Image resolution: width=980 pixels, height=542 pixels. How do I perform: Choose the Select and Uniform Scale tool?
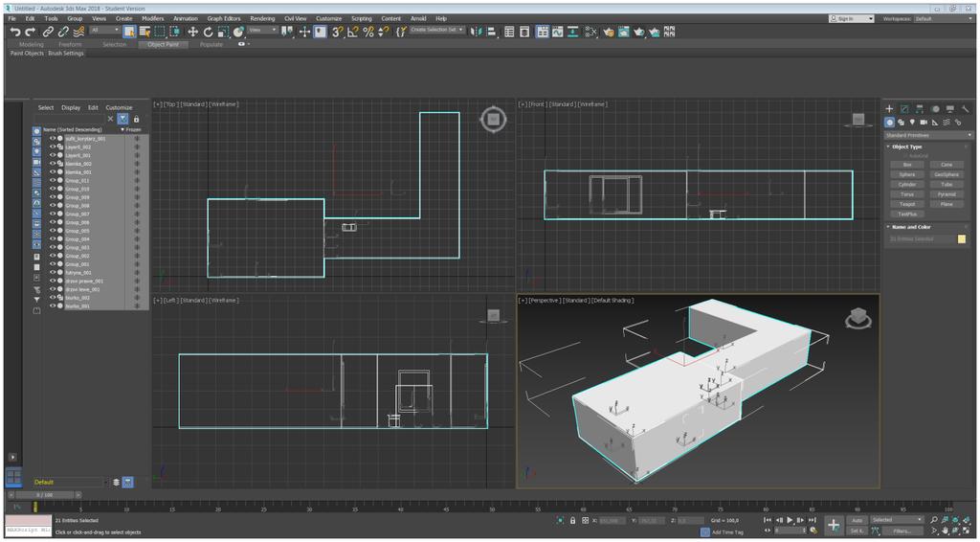pyautogui.click(x=223, y=32)
